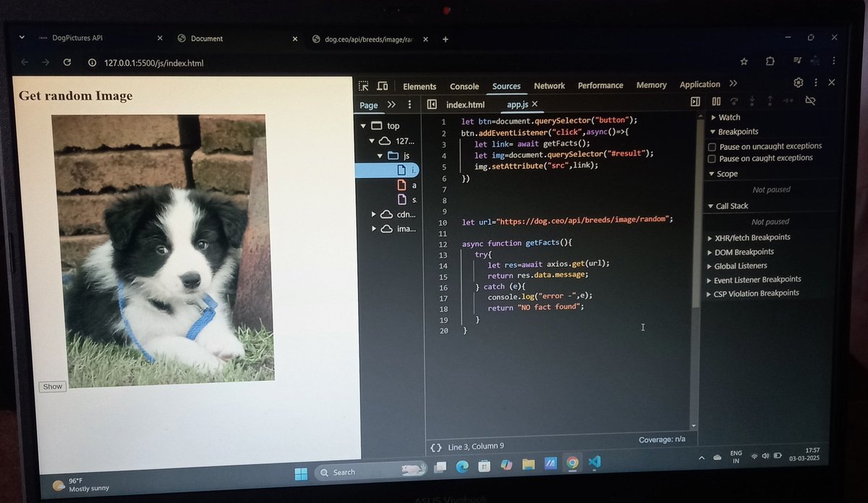Select the index.html editor tab
This screenshot has width=868, height=503.
[465, 104]
